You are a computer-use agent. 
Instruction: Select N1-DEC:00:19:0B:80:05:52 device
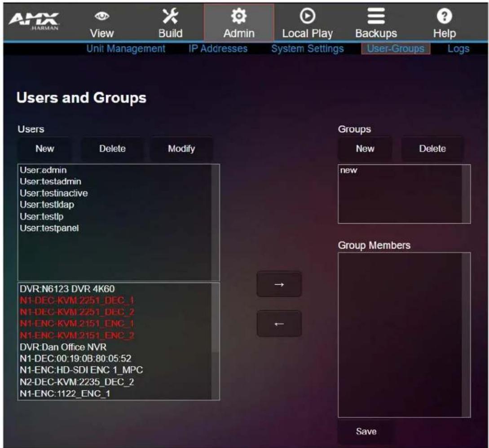(115, 359)
